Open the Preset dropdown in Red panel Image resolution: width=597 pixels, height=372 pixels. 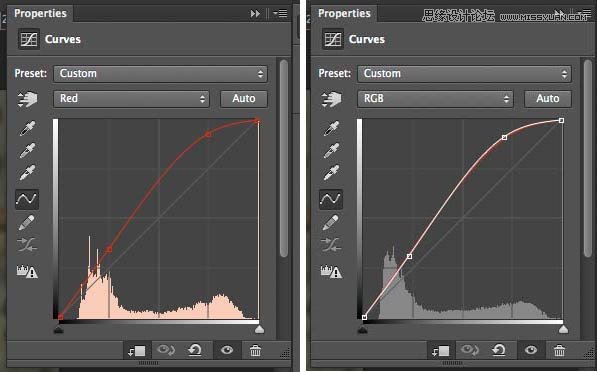[x=160, y=74]
